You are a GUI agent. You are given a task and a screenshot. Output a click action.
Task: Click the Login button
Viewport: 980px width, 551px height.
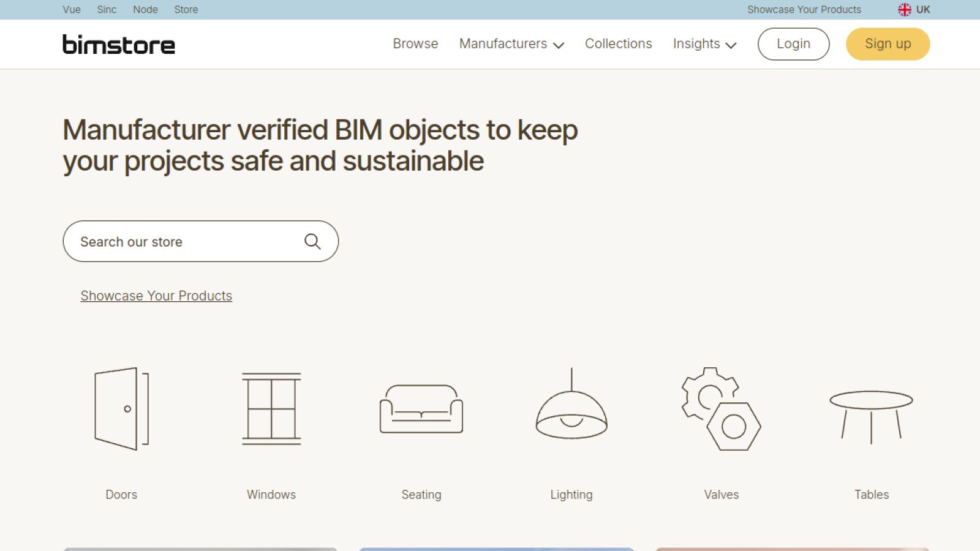coord(793,44)
